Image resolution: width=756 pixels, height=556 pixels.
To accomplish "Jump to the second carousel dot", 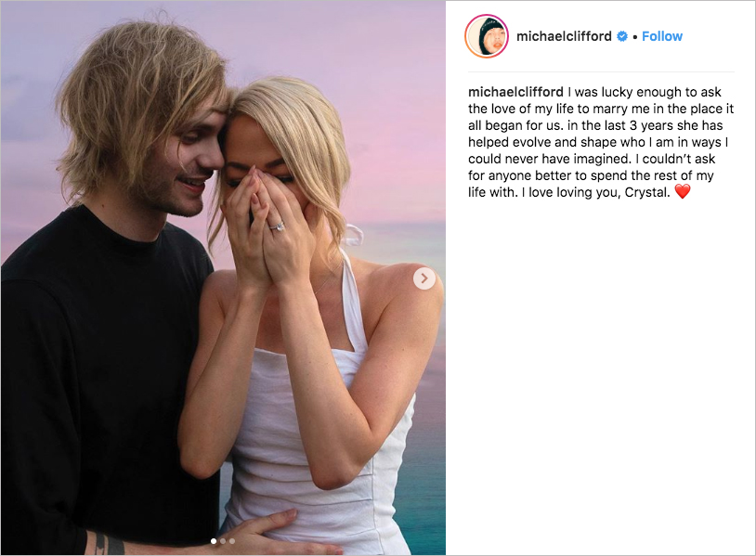I will coord(223,541).
